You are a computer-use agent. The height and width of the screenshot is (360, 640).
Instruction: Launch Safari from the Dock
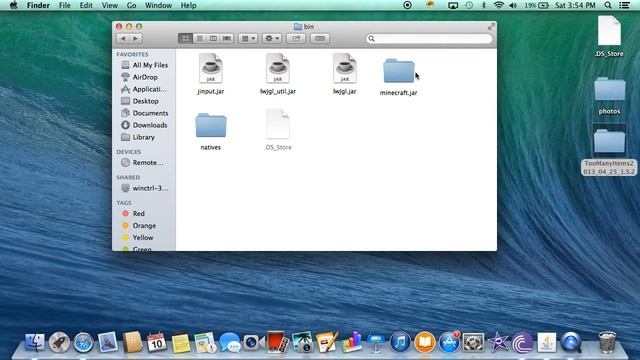83,342
